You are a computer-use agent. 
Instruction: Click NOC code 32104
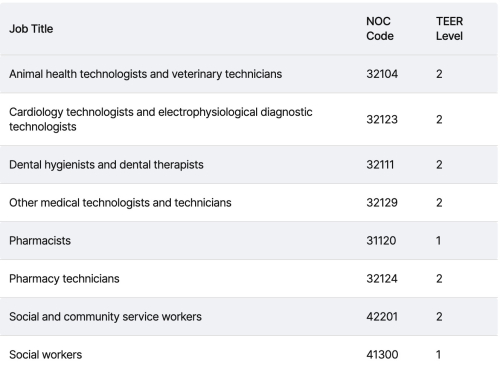[382, 74]
